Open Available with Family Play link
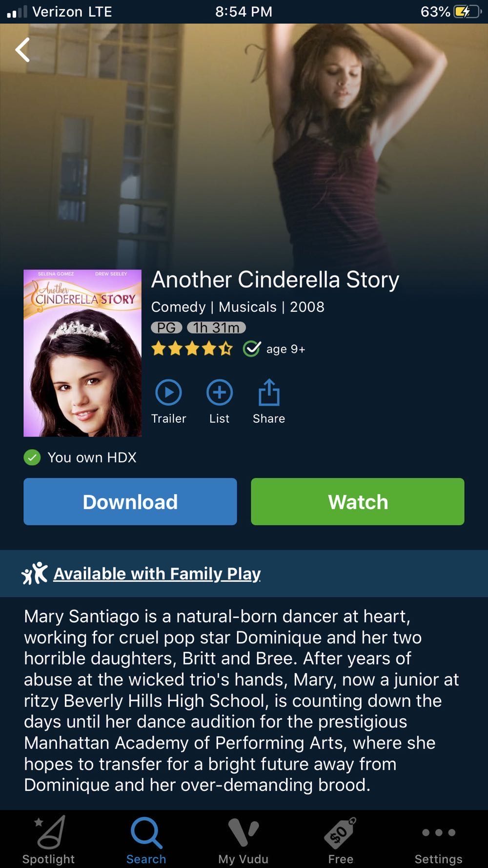488x868 pixels. [157, 574]
